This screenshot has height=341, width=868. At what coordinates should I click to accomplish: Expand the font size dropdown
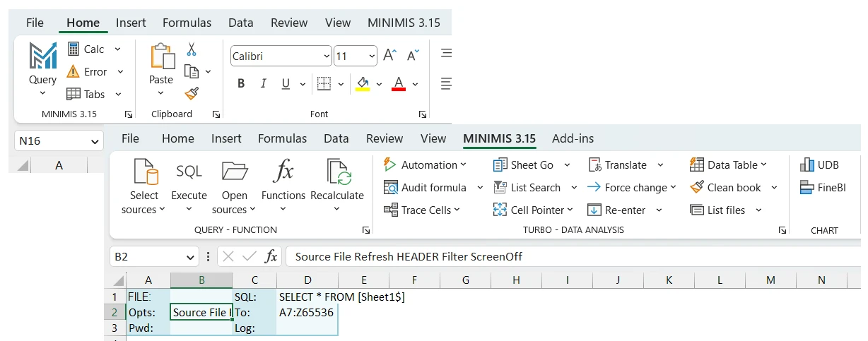coord(371,56)
